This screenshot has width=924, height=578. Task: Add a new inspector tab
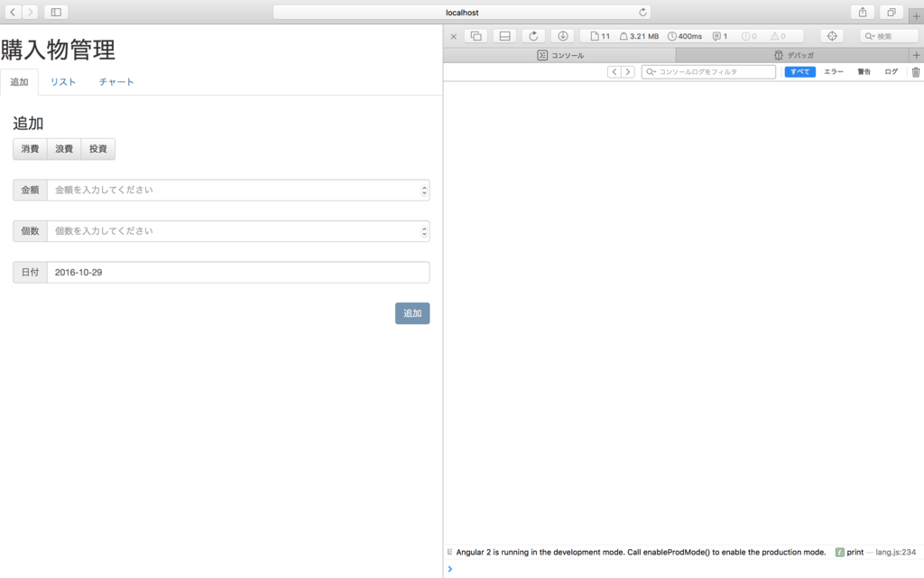coord(917,55)
